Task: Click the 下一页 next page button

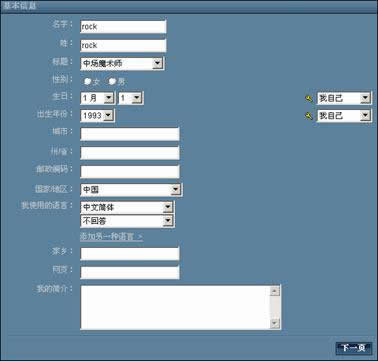Action: click(x=353, y=348)
